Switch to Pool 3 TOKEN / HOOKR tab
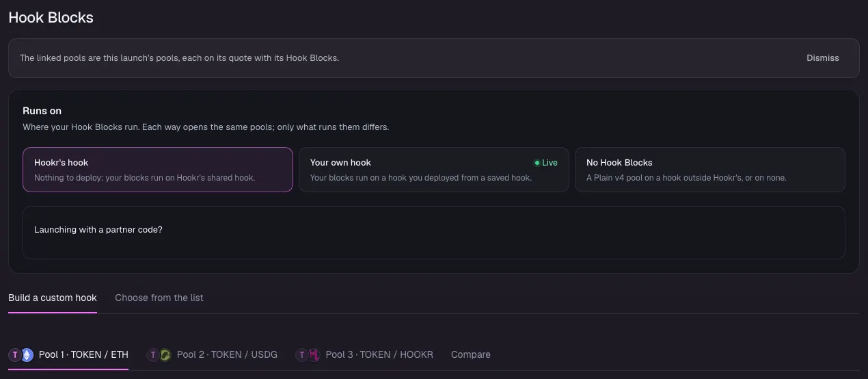868x379 pixels. (364, 355)
